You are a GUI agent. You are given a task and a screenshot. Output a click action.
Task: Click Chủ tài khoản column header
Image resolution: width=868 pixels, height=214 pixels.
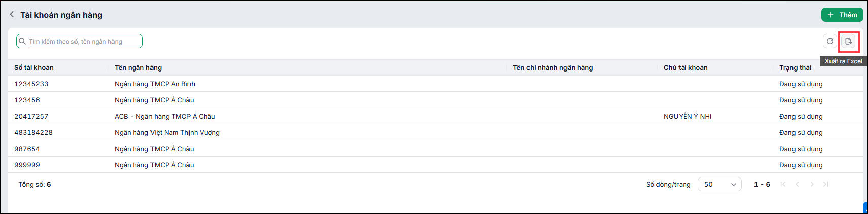tap(686, 67)
